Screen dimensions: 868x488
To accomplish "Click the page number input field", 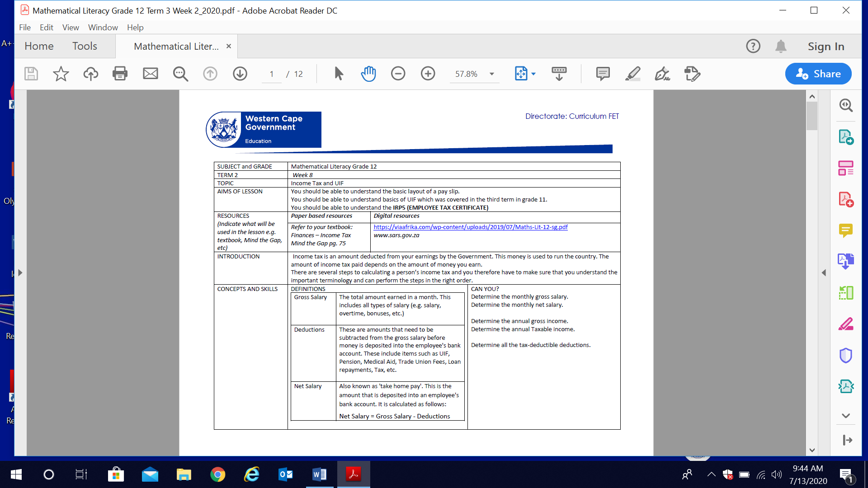I will pyautogui.click(x=272, y=74).
